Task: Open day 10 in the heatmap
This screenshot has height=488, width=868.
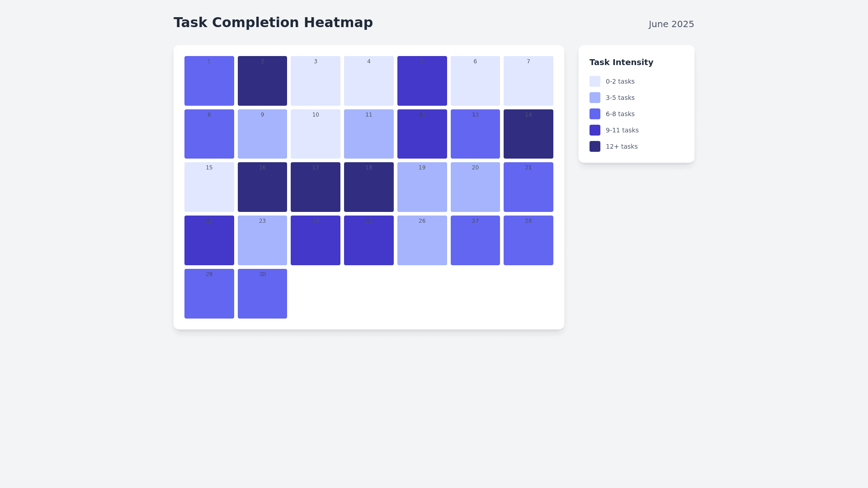Action: coord(315,134)
